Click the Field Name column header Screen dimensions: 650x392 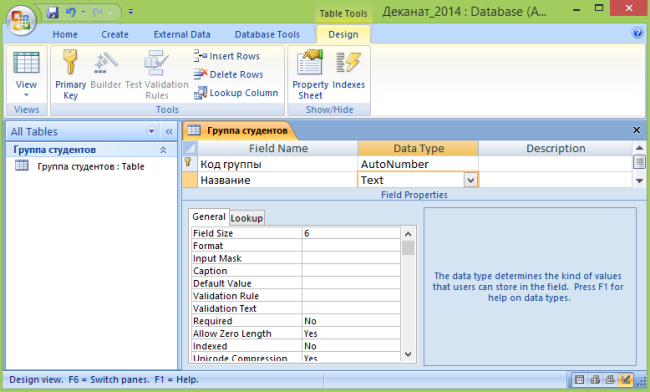278,148
